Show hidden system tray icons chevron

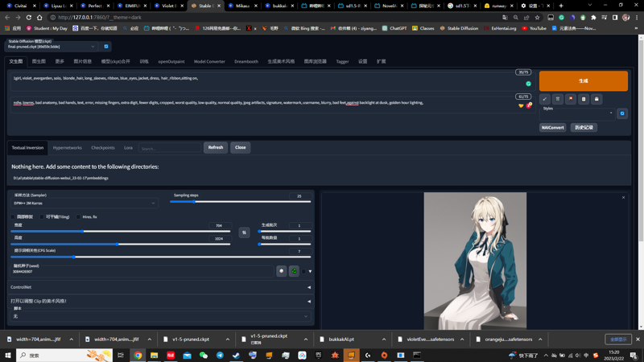pyautogui.click(x=546, y=356)
